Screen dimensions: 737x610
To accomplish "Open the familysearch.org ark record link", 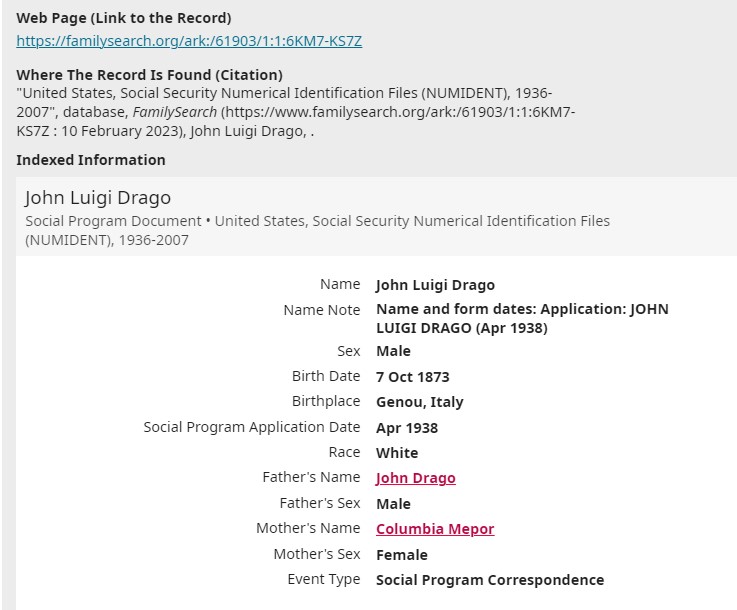I will point(189,41).
